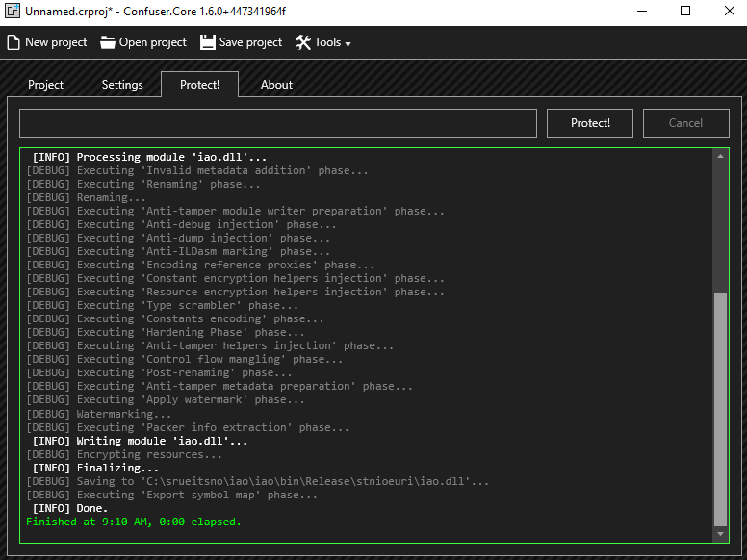This screenshot has height=560, width=747.
Task: Click the Tools wrench icon
Action: [303, 42]
